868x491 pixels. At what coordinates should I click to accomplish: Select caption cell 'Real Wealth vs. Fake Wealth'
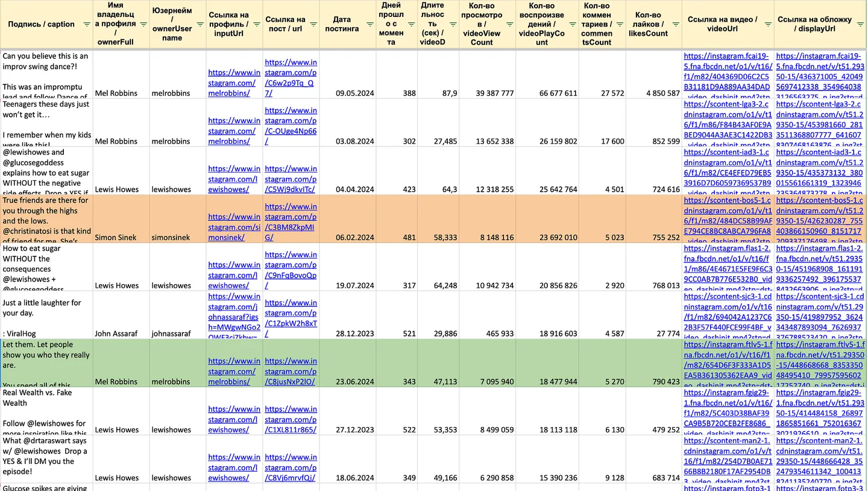46,411
